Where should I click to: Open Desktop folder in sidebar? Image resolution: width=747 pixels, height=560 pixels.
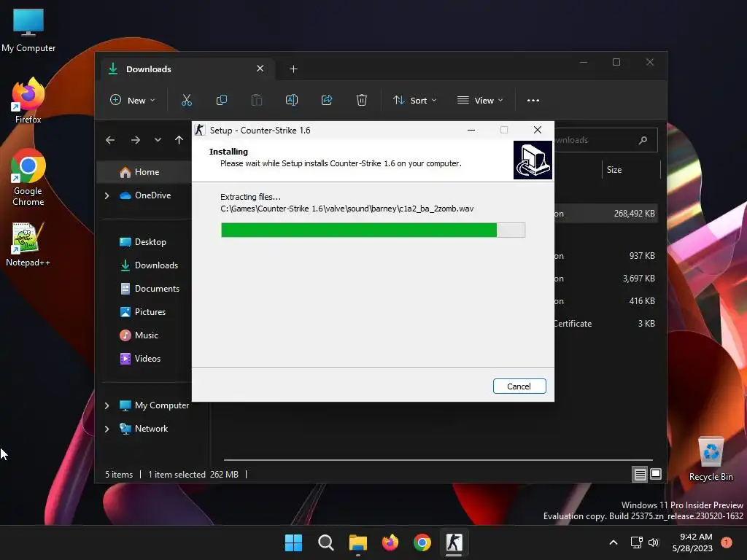(x=143, y=242)
